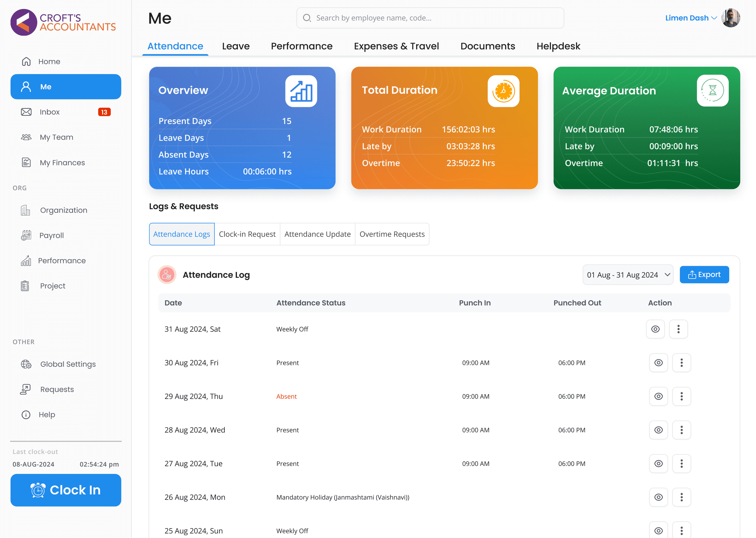
Task: View details for 26 Aug Mandatory Holiday row
Action: click(x=658, y=497)
